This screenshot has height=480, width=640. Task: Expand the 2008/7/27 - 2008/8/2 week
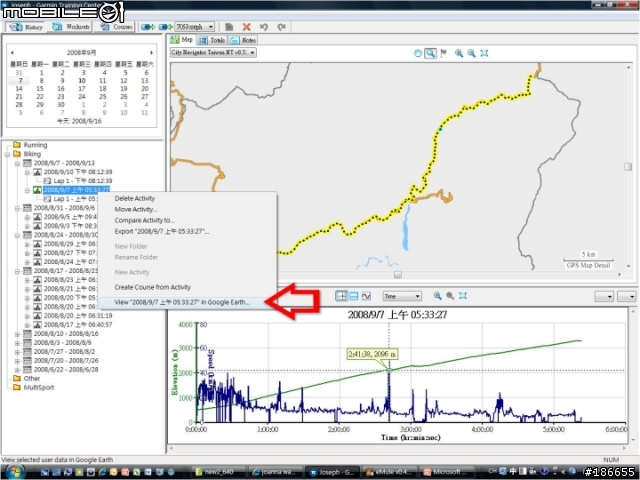tap(17, 352)
